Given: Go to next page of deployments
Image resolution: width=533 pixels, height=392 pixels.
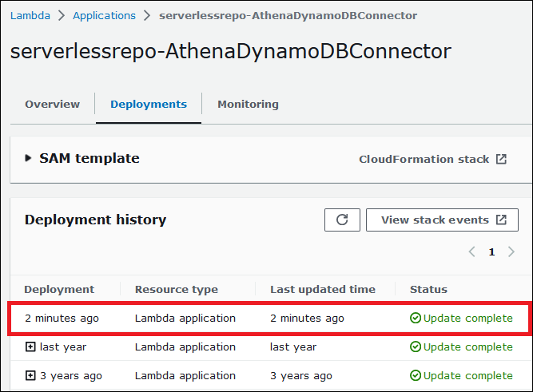Looking at the screenshot, I should click(511, 251).
